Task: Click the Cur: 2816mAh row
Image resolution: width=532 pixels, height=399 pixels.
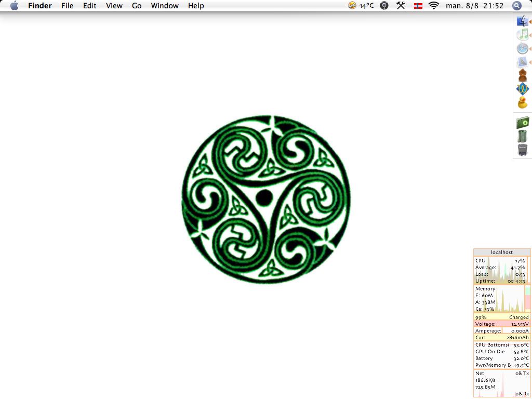Action: 502,338
